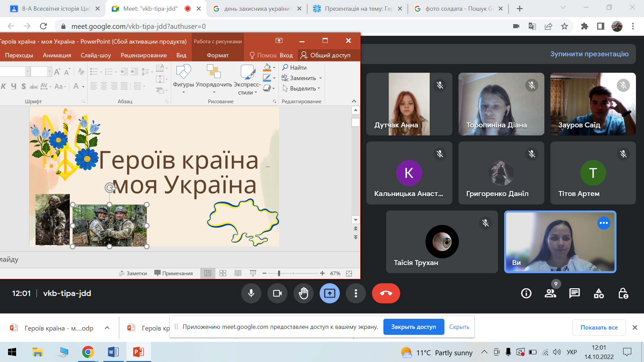Expand the Экспресс-стили dropdown
This screenshot has height=362, width=644.
click(x=256, y=93)
